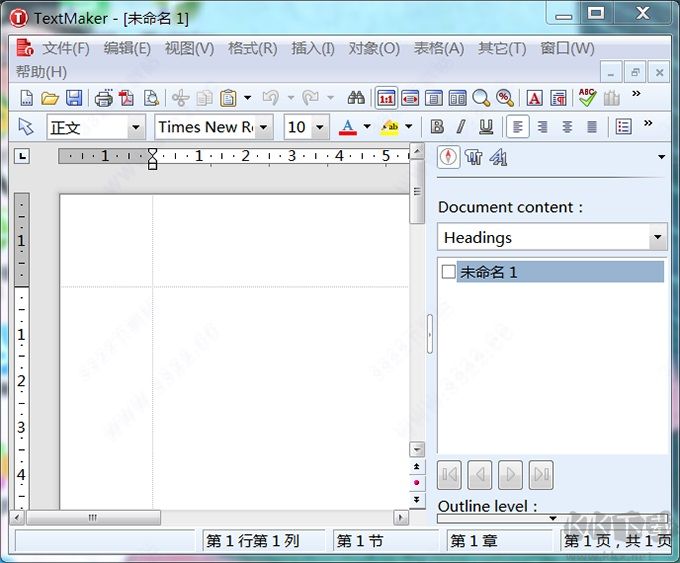Click the red font color swatch
This screenshot has width=680, height=563.
(347, 127)
